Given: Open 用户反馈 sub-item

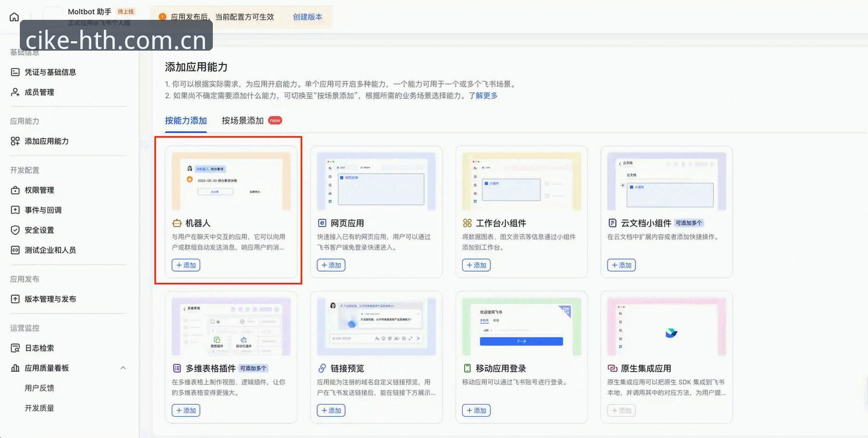Looking at the screenshot, I should [x=39, y=388].
